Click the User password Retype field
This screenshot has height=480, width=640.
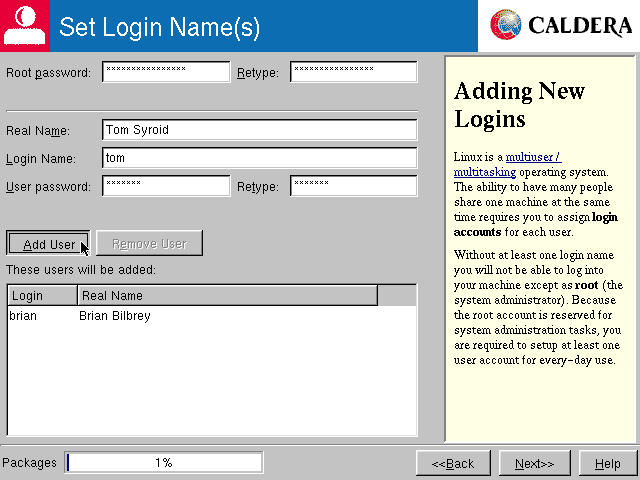[x=353, y=186]
